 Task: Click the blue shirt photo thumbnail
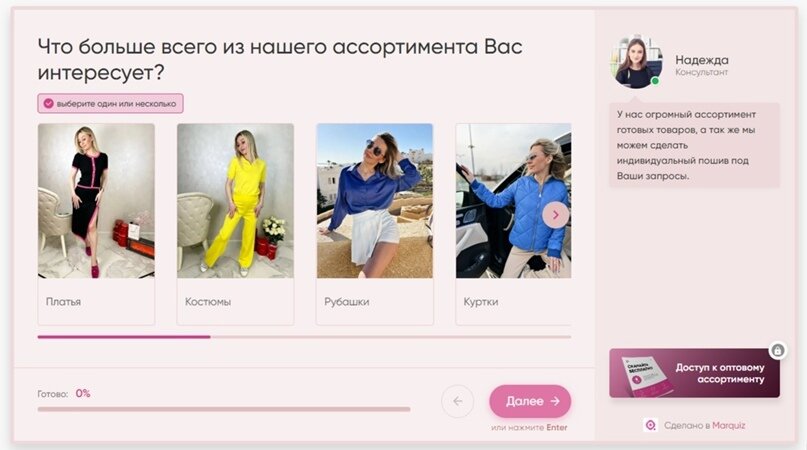pos(375,201)
